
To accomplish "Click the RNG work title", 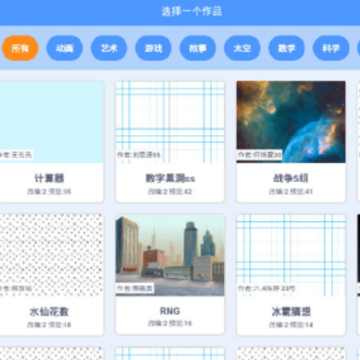I will tap(170, 311).
